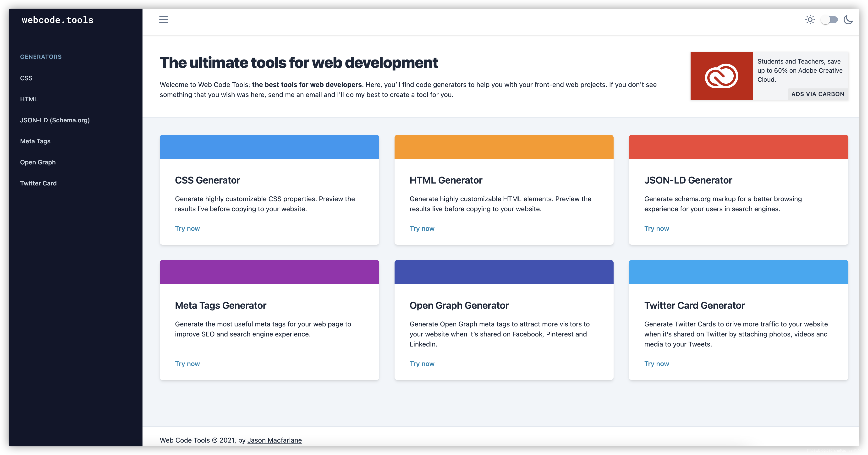Click Try now under JSON-LD Generator
The height and width of the screenshot is (455, 868).
pyautogui.click(x=656, y=228)
